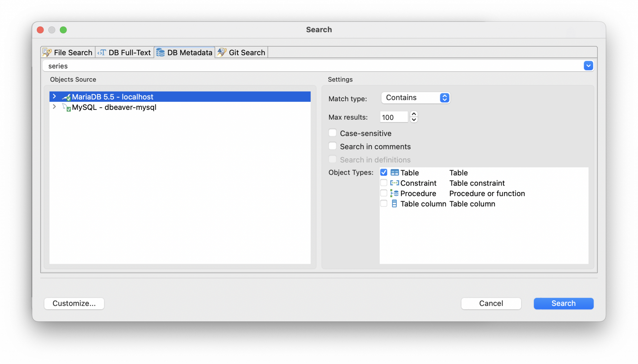The width and height of the screenshot is (638, 364).
Task: Select the MariaDB 5.5 - localhost row text
Action: click(112, 97)
